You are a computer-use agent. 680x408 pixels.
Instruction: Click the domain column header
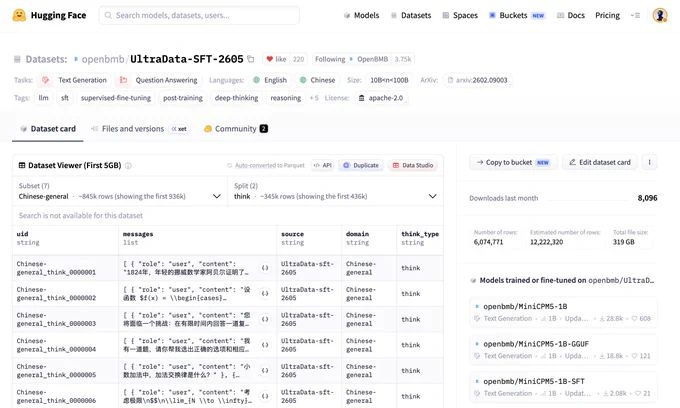point(369,238)
